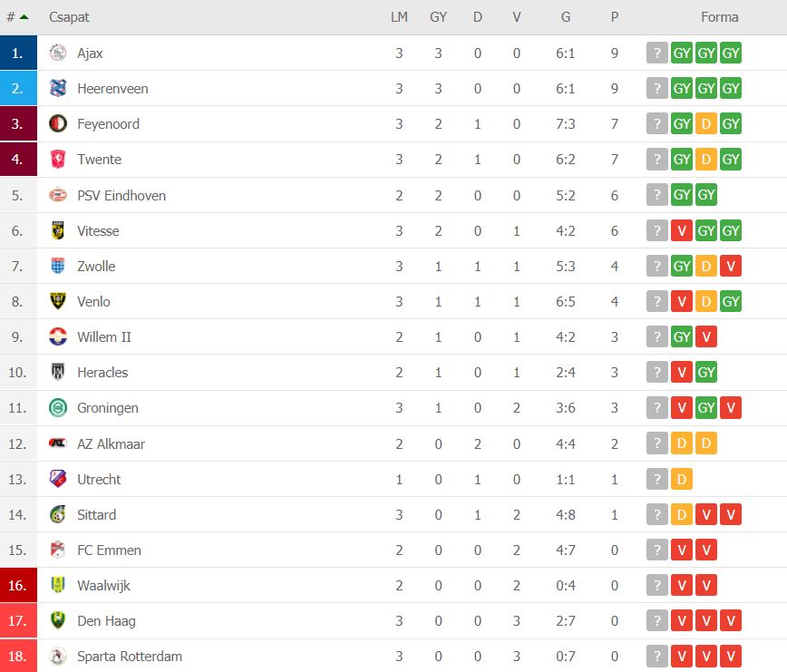Click the red rank 18 position badge
Image resolution: width=787 pixels, height=672 pixels.
[x=18, y=656]
